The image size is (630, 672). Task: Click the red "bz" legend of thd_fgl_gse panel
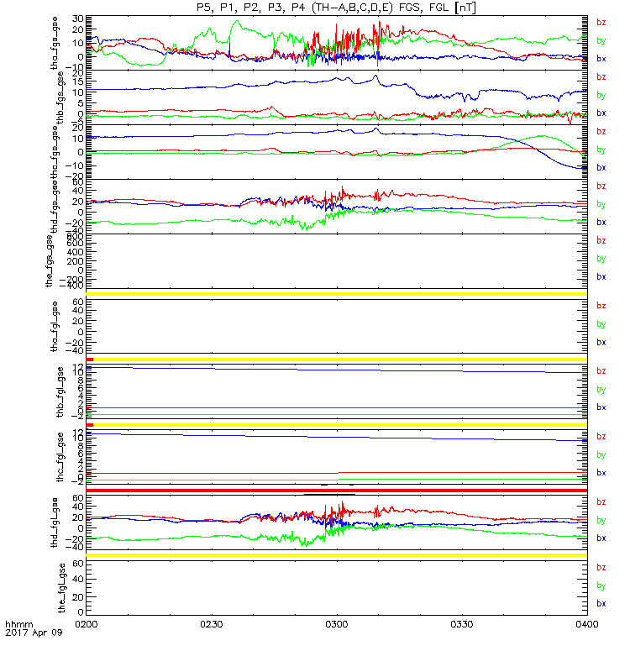pos(601,501)
